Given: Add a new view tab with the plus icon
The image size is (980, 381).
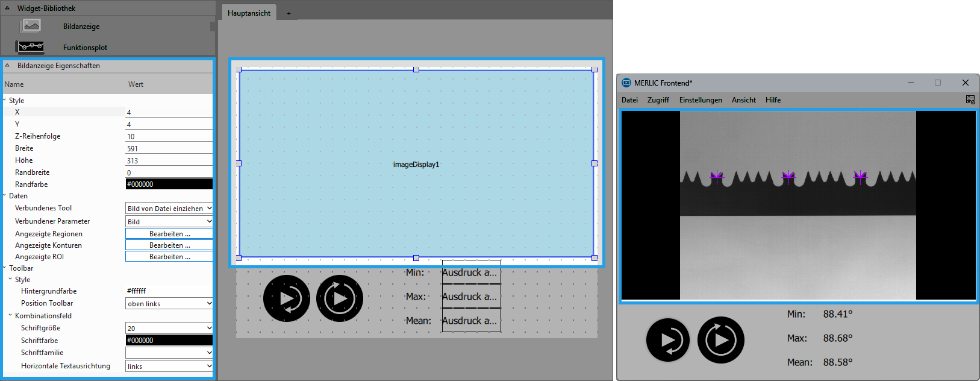Looking at the screenshot, I should point(289,13).
